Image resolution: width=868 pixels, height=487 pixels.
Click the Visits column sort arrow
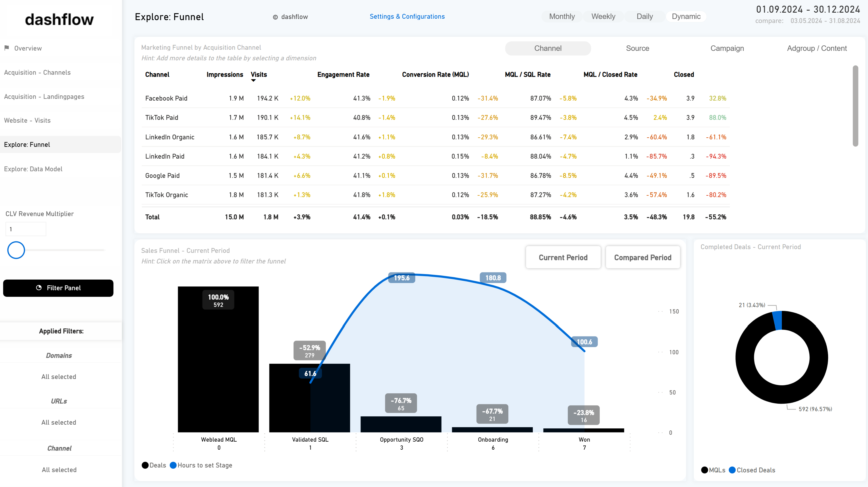[253, 80]
